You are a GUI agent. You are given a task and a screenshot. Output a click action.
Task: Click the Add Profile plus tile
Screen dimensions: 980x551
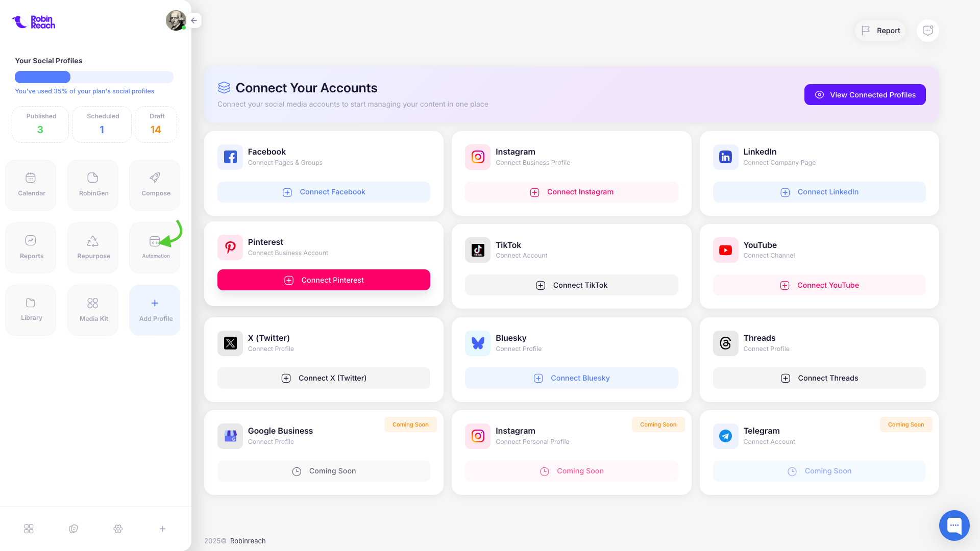click(x=155, y=310)
